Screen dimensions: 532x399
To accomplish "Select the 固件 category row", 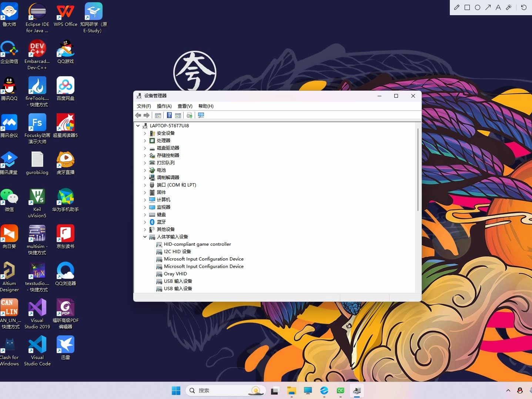I will pos(161,192).
